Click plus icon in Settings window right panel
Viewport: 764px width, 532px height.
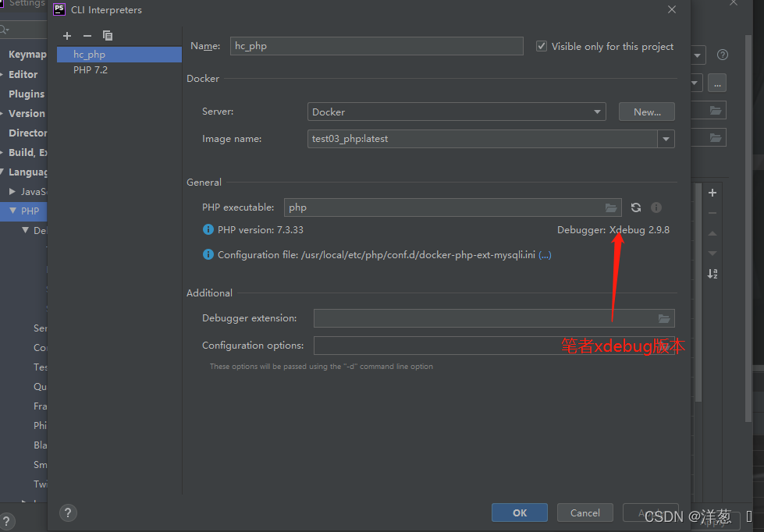[712, 193]
